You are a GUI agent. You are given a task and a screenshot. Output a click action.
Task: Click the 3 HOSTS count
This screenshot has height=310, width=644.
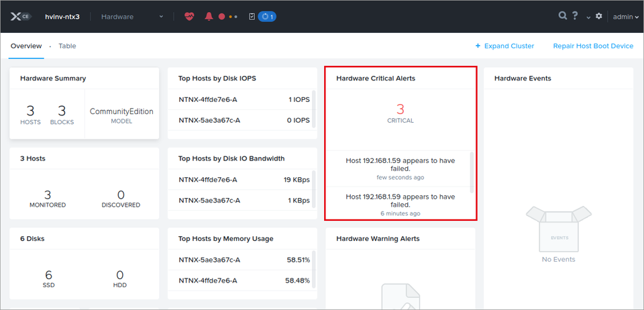[30, 115]
